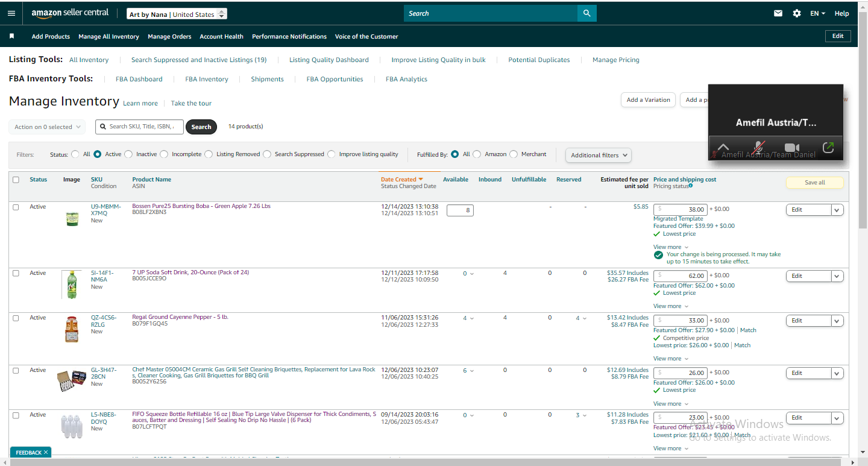Choose Amazon under Fulfilled By filter
This screenshot has width=868, height=466.
pos(477,154)
